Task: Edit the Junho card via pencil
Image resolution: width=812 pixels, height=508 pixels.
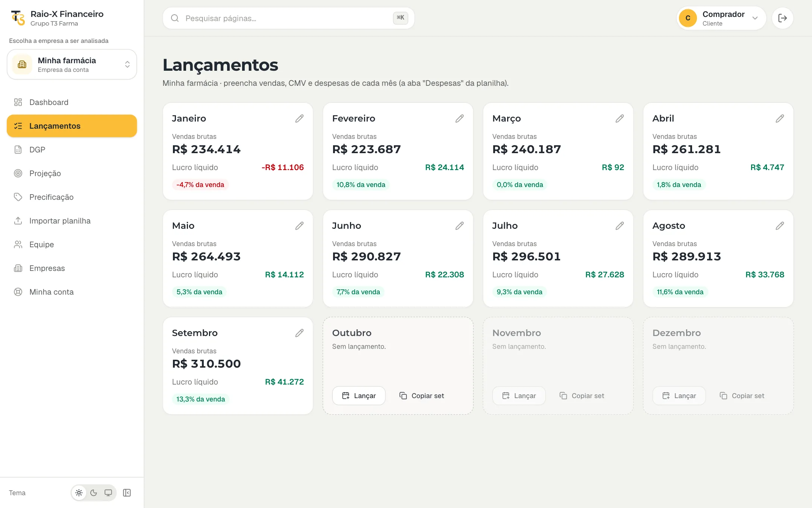Action: point(459,226)
